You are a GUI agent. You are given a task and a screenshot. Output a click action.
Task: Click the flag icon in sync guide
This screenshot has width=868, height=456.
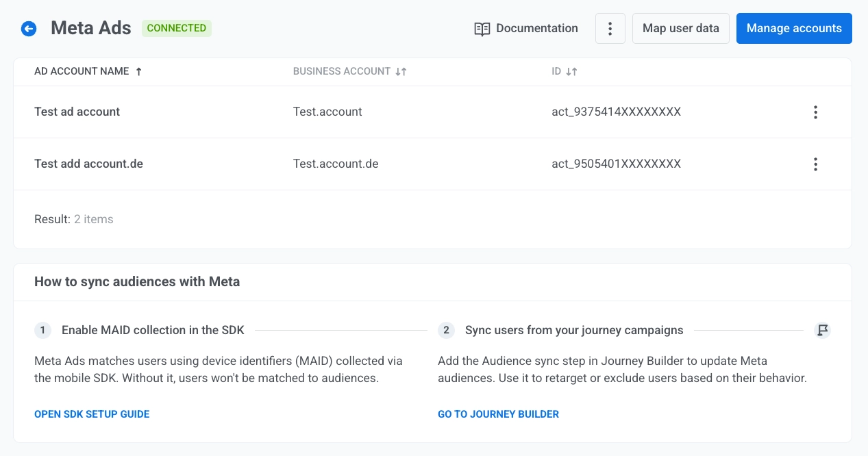pos(822,330)
